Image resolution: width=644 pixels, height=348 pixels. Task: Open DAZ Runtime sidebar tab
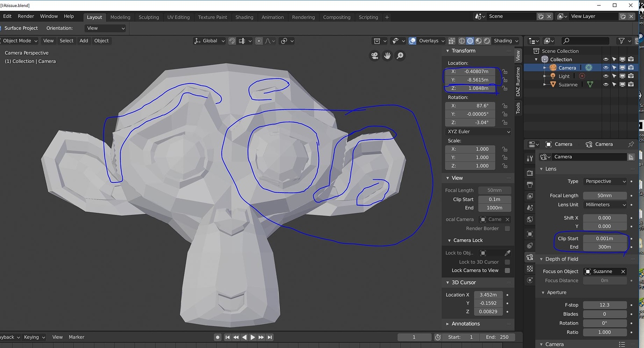tap(518, 82)
